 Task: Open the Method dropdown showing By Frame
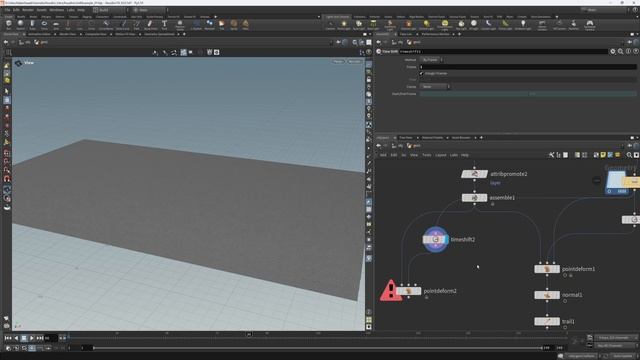coord(431,60)
